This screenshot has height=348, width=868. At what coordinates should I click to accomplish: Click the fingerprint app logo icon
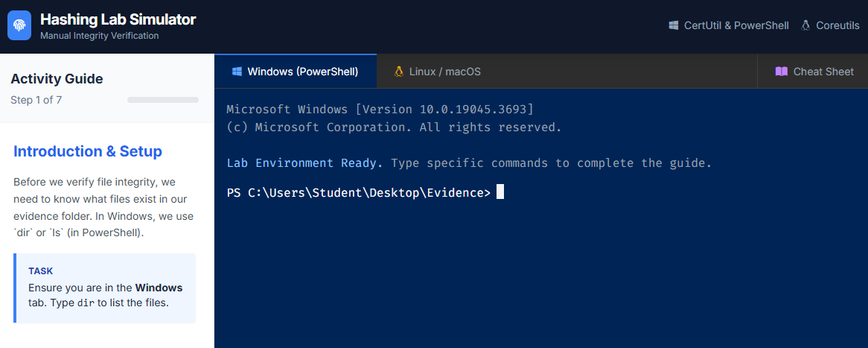coord(19,25)
